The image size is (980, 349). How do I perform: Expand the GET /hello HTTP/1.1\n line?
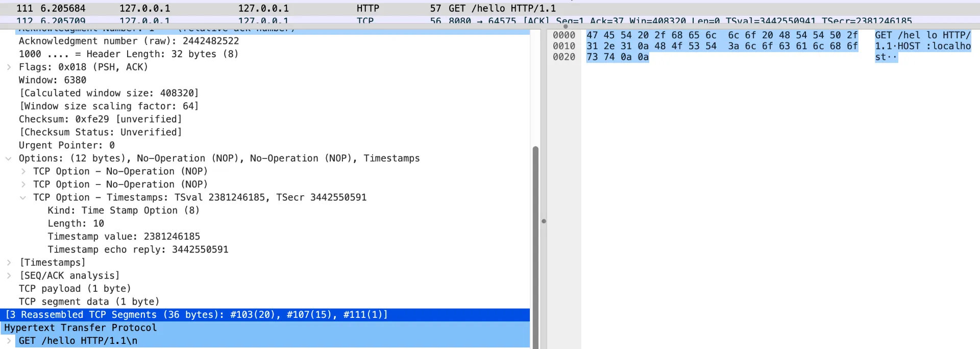[9, 341]
